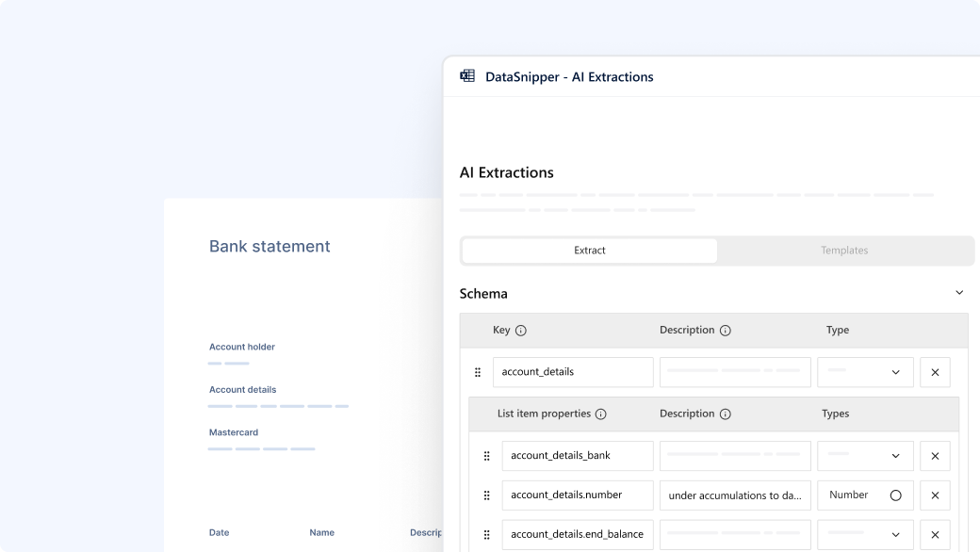980x552 pixels.
Task: Grab drag handle for account_details row
Action: pos(478,372)
